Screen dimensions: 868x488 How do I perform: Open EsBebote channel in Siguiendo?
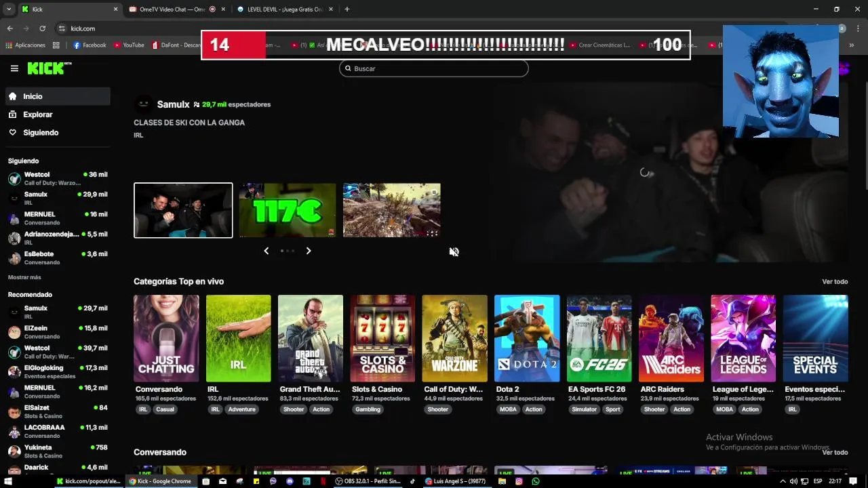[58, 258]
